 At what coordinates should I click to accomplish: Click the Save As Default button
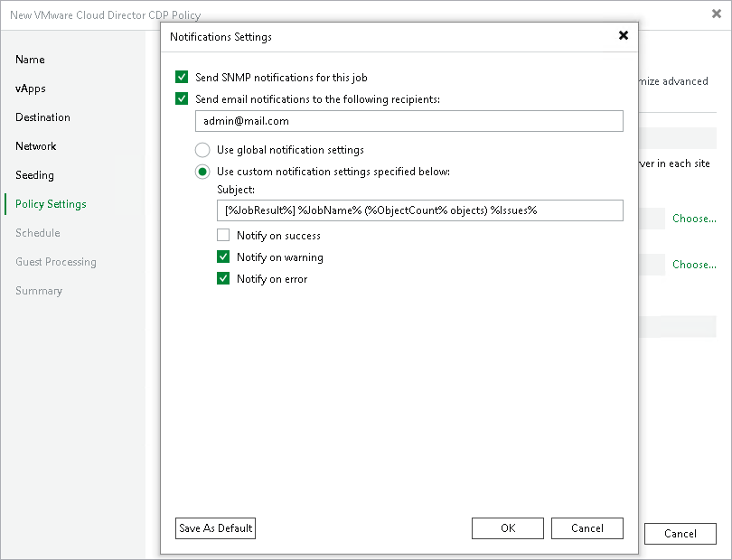(x=215, y=528)
